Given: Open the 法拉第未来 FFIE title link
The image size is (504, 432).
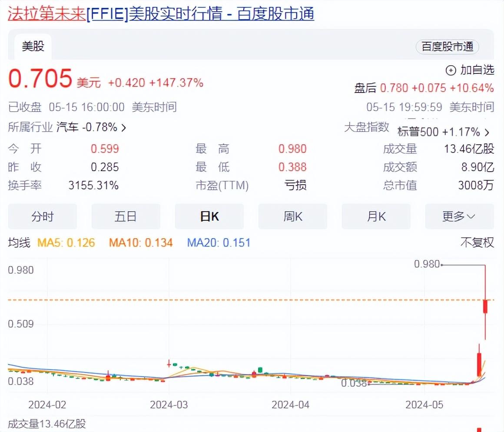Looking at the screenshot, I should [x=161, y=13].
